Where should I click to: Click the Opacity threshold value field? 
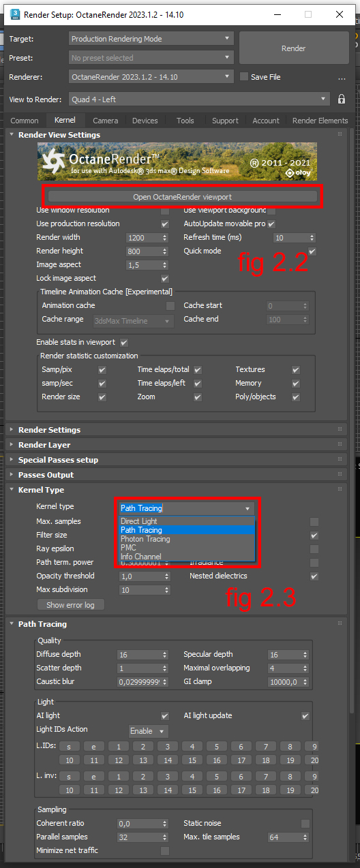coord(140,576)
